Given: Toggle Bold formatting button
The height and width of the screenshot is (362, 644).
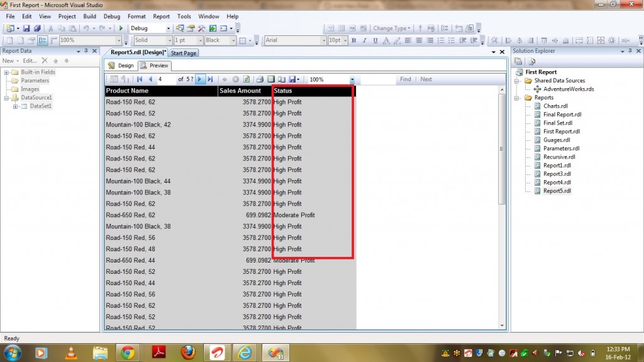Looking at the screenshot, I should point(354,40).
